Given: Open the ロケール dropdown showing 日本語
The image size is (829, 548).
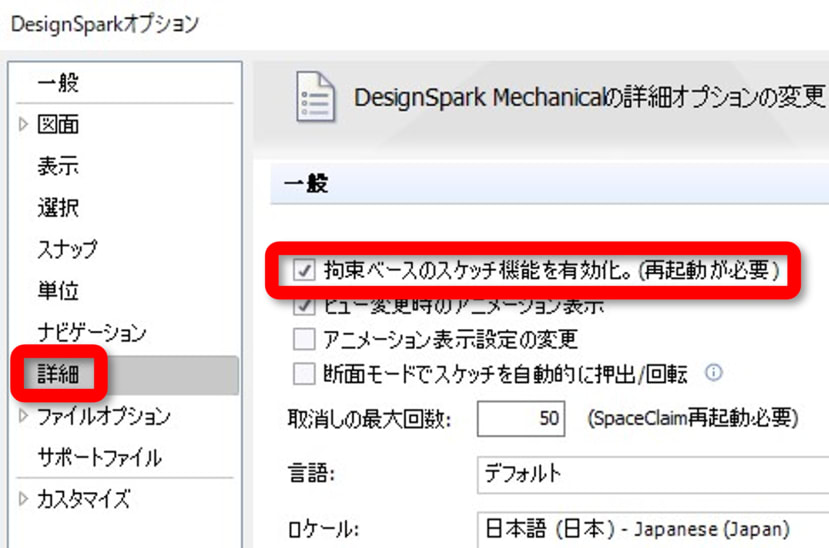Looking at the screenshot, I should (653, 529).
